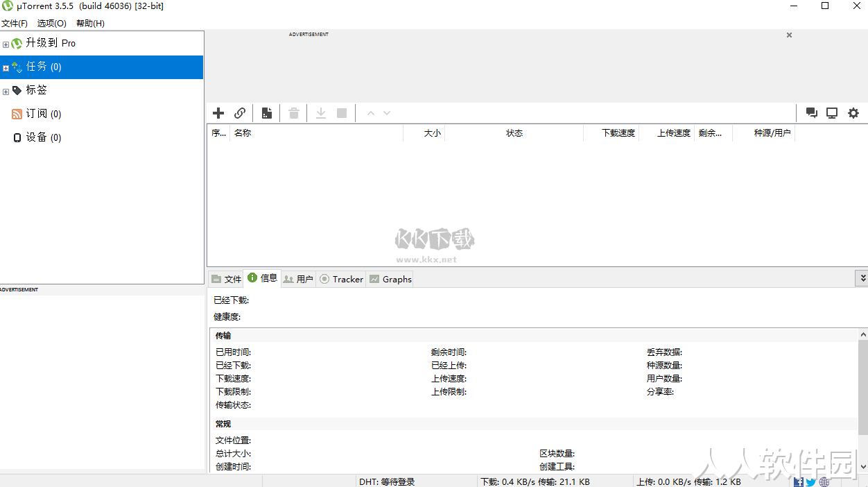The width and height of the screenshot is (868, 487).
Task: Sort by the 状态 column header
Action: point(514,133)
